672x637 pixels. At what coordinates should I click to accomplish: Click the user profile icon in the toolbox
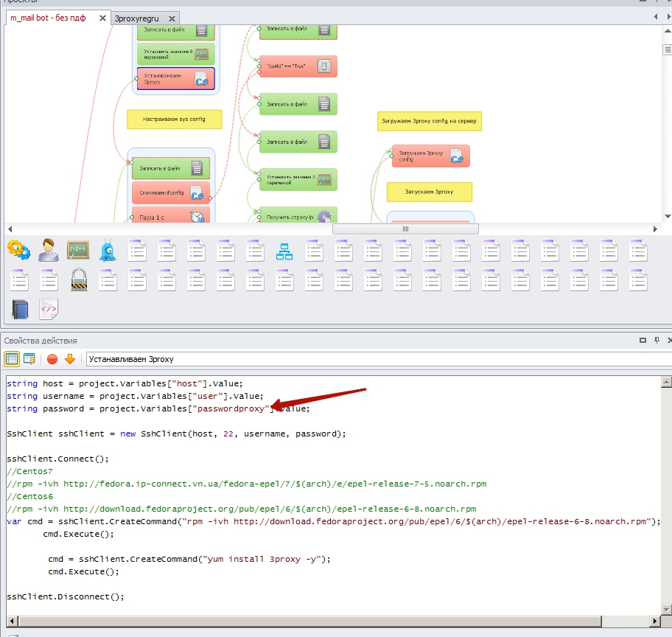48,251
